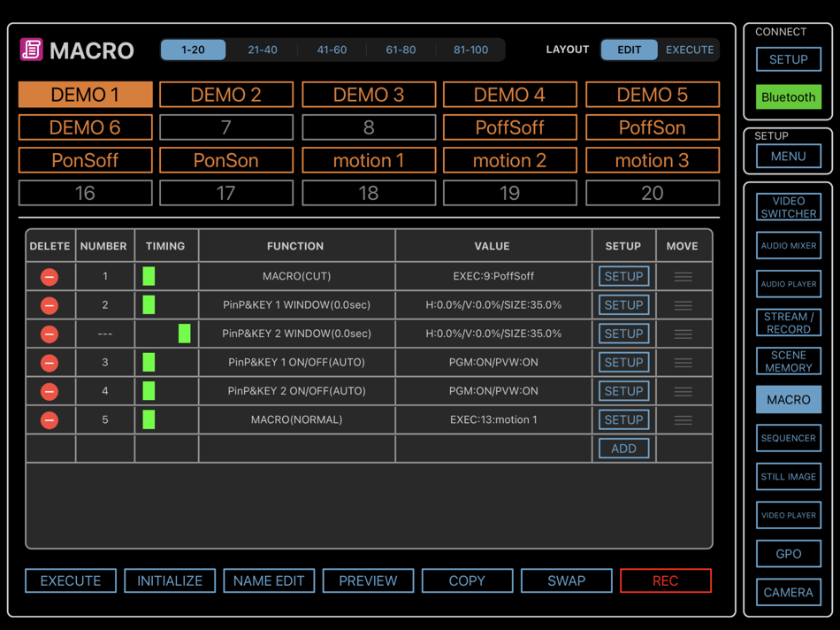Click the red delete icon for step 1
Screen dimensions: 840x630
(x=50, y=277)
